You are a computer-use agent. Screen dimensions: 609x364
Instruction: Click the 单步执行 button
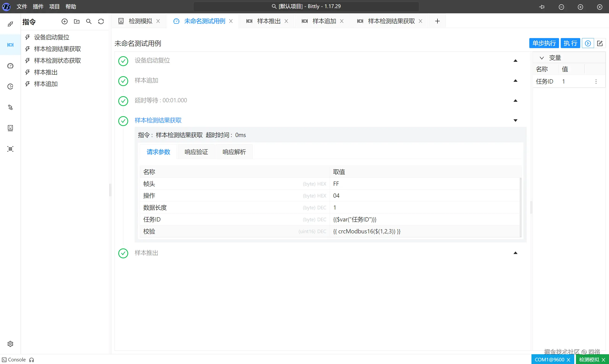(544, 43)
